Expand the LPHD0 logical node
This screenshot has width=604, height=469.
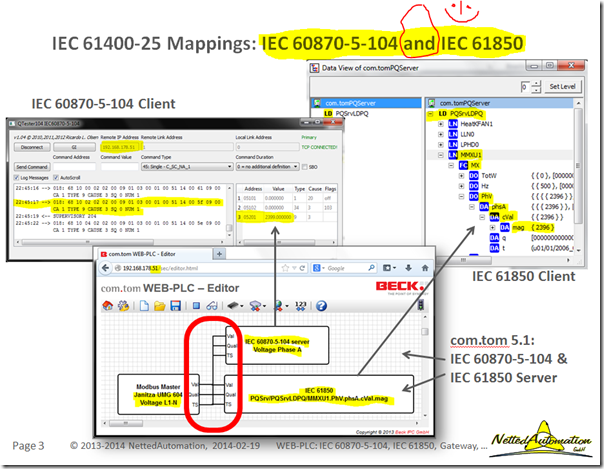point(441,145)
